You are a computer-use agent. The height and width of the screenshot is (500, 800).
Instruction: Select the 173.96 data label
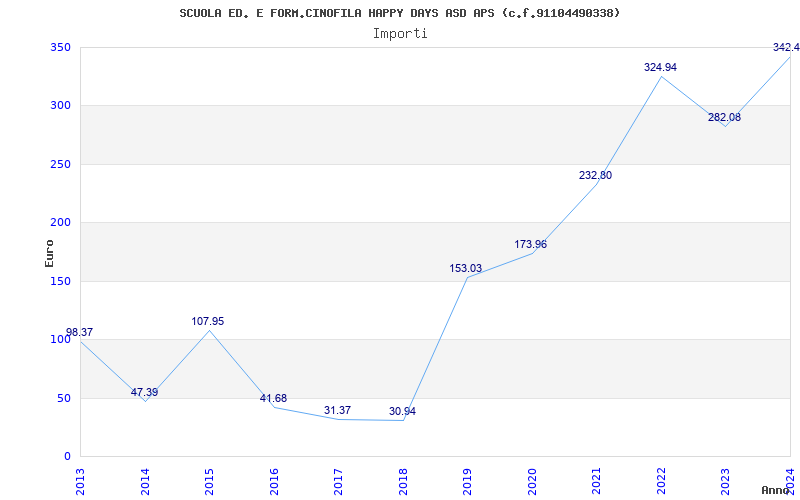point(530,244)
